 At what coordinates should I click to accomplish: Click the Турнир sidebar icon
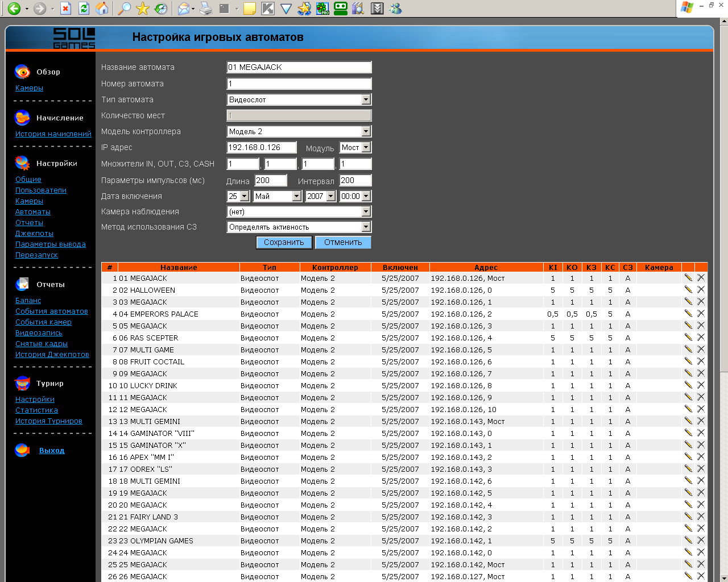pos(22,383)
